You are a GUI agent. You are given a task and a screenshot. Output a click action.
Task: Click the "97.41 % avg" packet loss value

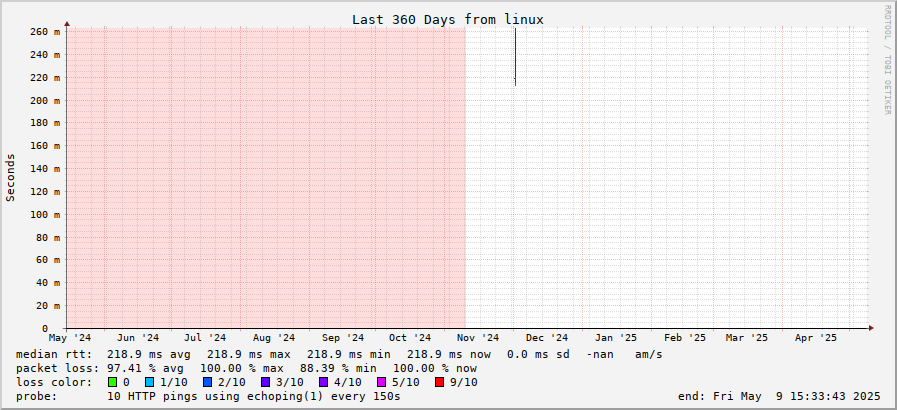[x=145, y=368]
